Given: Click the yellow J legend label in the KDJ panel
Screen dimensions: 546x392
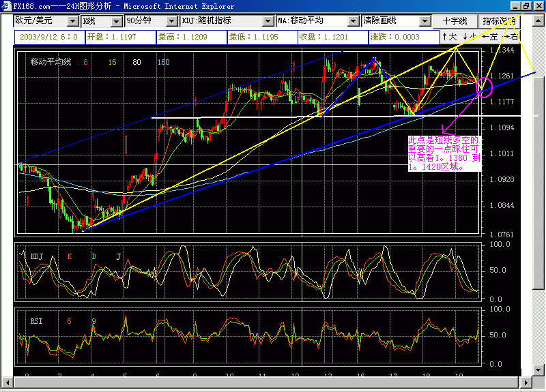Looking at the screenshot, I should [x=118, y=257].
